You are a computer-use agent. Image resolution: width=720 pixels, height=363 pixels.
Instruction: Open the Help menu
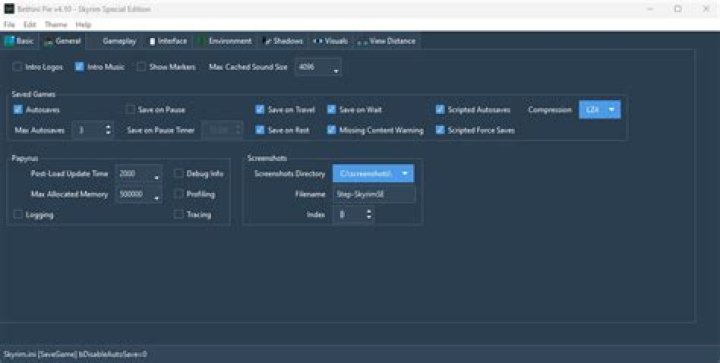(83, 24)
